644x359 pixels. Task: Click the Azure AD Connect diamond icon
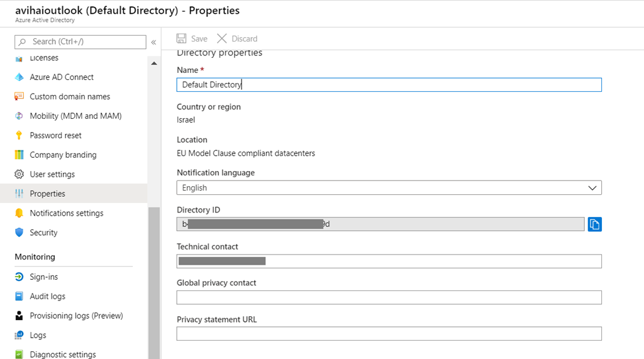coord(19,77)
